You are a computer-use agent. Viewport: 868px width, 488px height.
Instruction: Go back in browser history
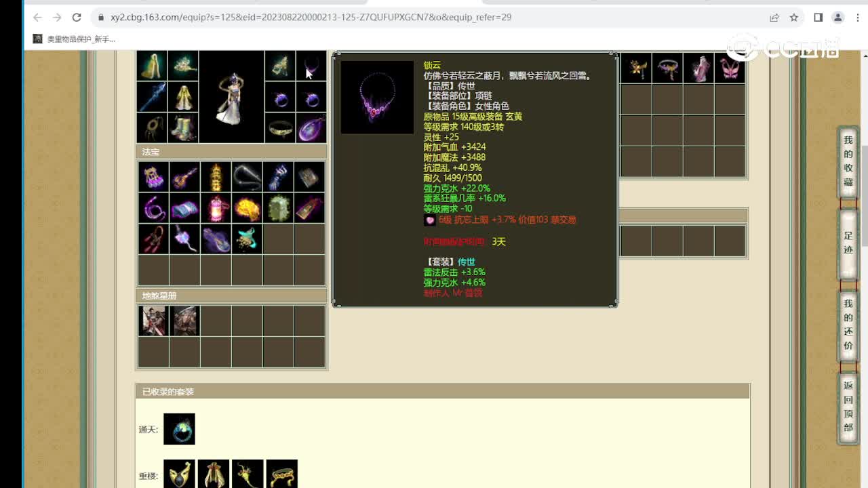coord(37,18)
